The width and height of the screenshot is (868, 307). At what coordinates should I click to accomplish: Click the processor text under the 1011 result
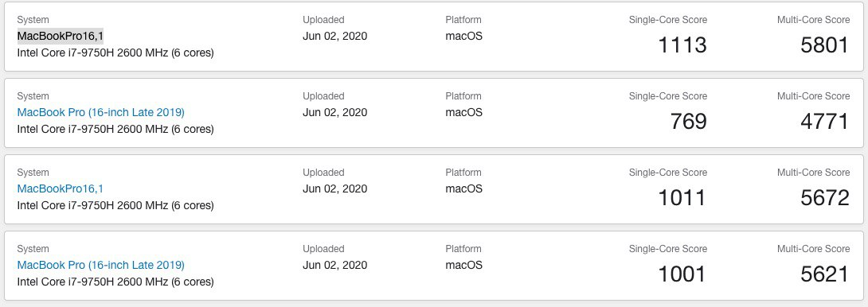pyautogui.click(x=115, y=205)
